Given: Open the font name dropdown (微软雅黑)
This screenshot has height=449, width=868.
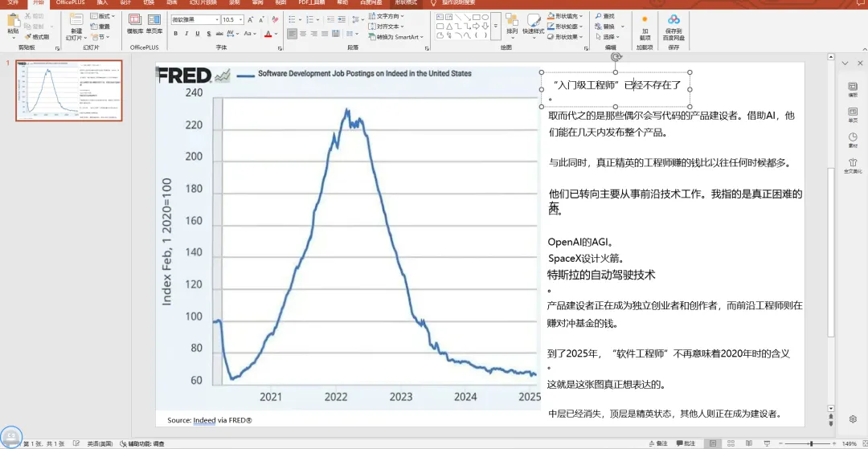Looking at the screenshot, I should 217,19.
